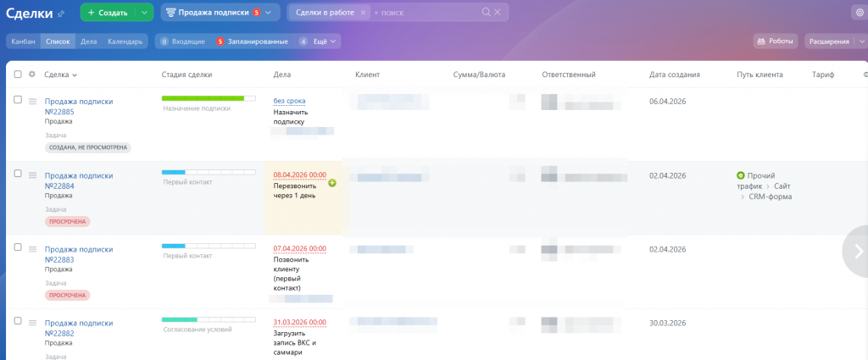Open settings gear in top right corner
The image size is (868, 360).
click(860, 13)
